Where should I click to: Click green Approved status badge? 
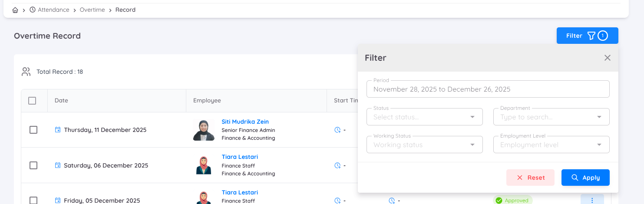[x=512, y=200]
